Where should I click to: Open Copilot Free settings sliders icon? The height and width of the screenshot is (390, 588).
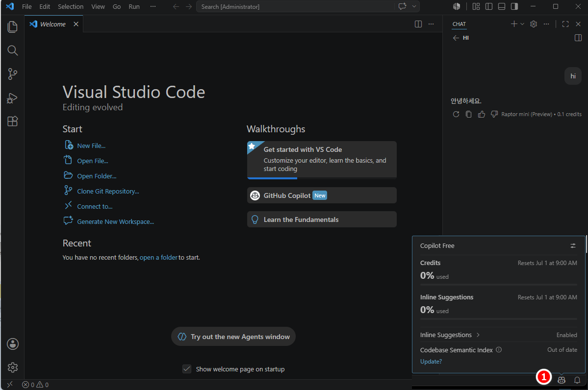click(x=573, y=246)
